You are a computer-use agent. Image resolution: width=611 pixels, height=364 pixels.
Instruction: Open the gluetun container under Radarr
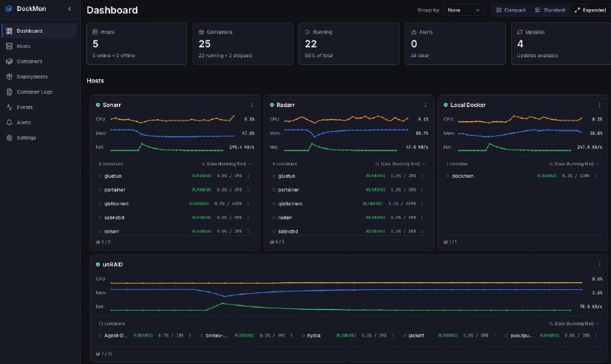(287, 176)
